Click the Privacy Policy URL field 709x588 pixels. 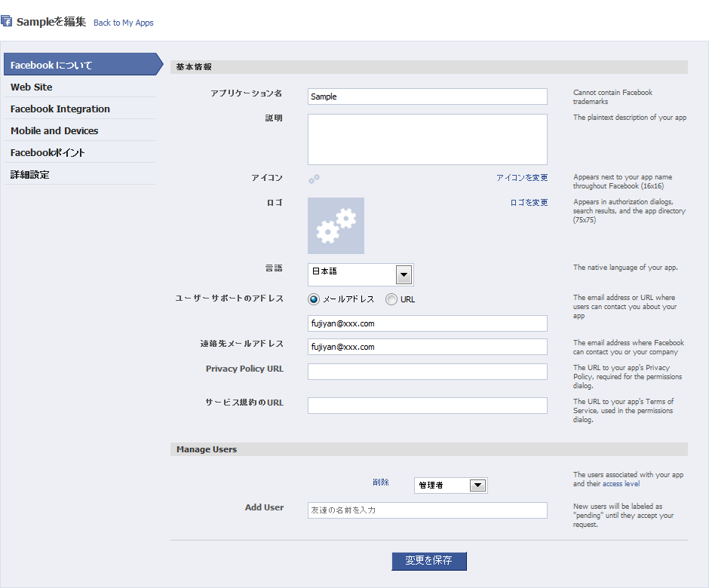(428, 372)
